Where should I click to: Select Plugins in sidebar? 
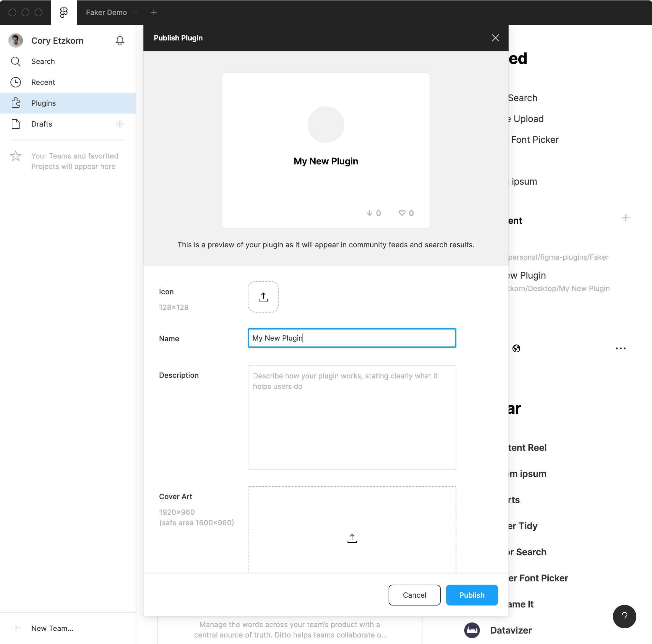coord(68,103)
